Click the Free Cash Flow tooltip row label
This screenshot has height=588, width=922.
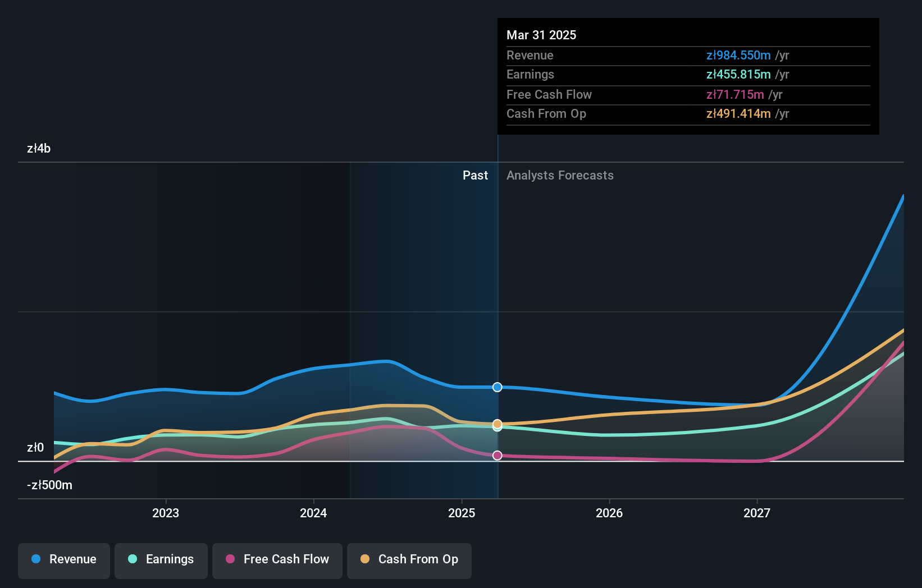[549, 94]
